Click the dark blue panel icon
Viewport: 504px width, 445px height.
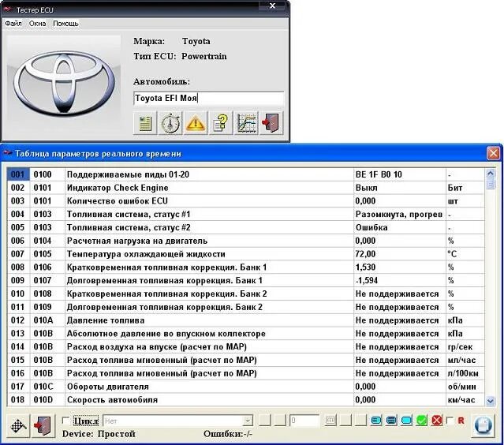coord(391,421)
